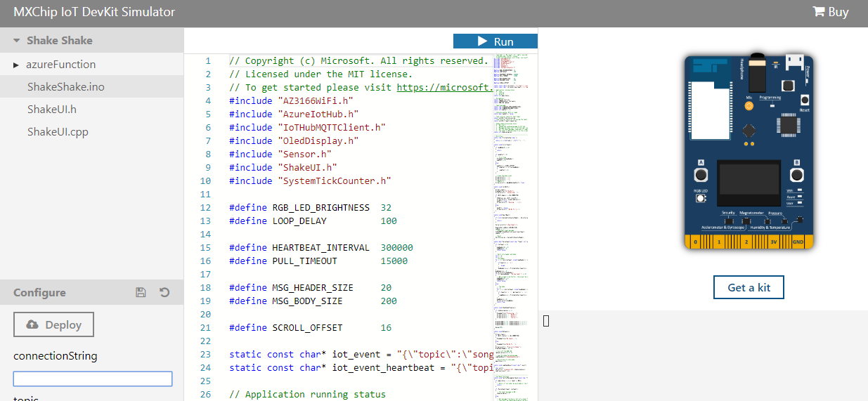Click the OLED display on the board
The image size is (868, 401).
click(749, 183)
